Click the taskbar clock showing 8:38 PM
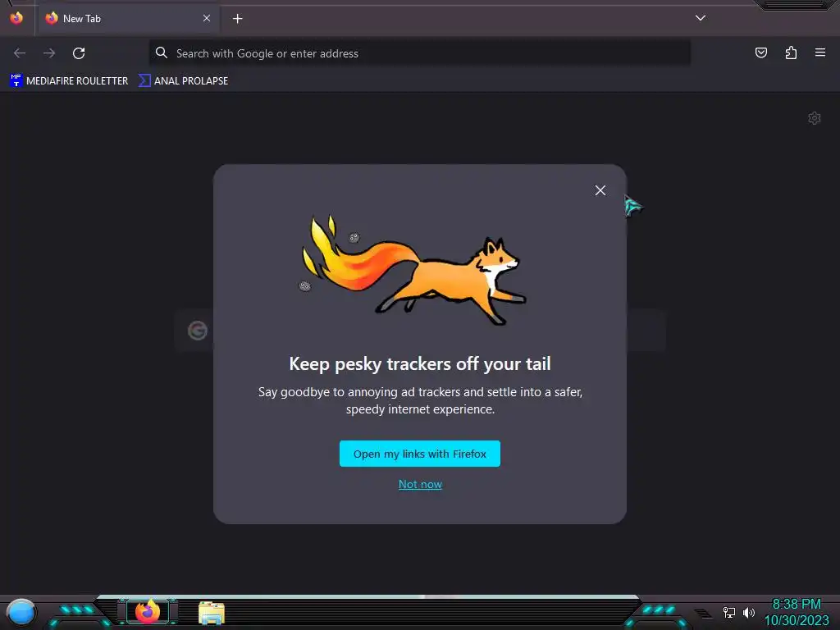The width and height of the screenshot is (840, 630). (x=797, y=612)
